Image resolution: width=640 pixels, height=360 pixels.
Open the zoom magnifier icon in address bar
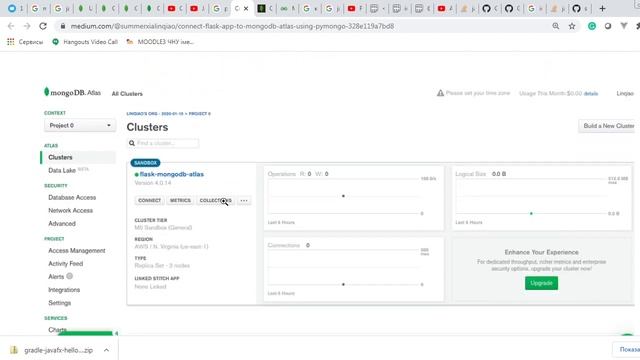pos(556,26)
